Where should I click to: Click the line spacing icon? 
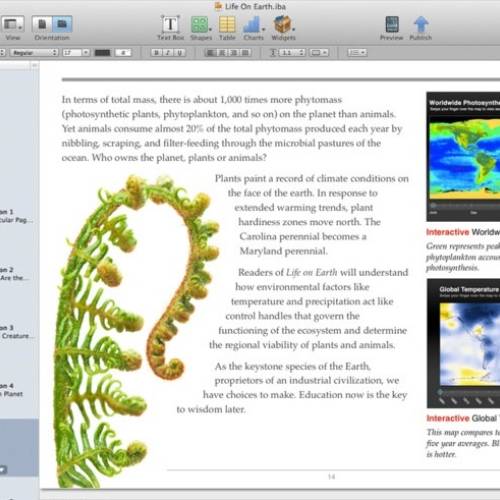[273, 53]
